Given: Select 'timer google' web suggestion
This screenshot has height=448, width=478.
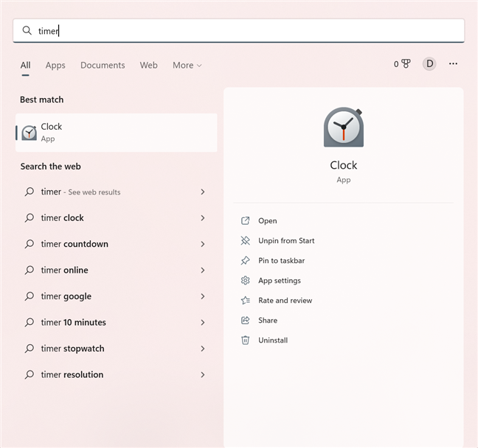Looking at the screenshot, I should click(x=117, y=296).
